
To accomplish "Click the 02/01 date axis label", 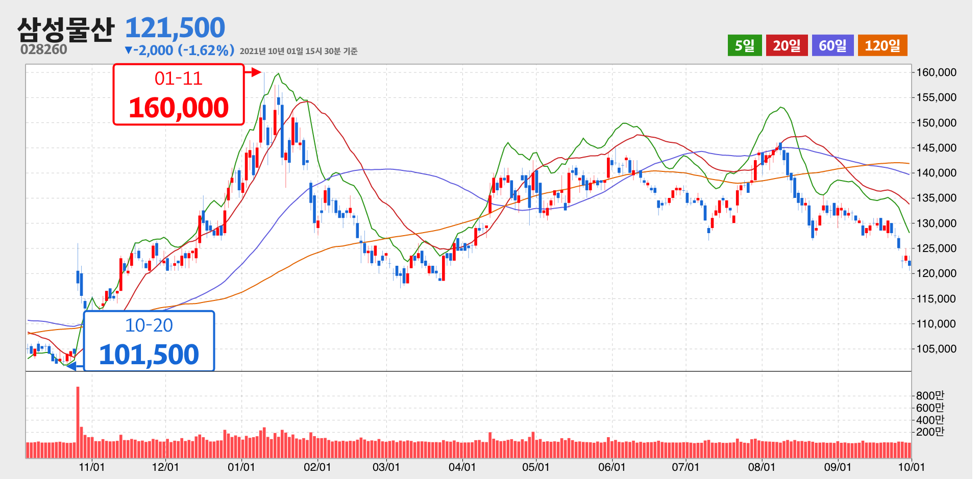I will click(317, 467).
